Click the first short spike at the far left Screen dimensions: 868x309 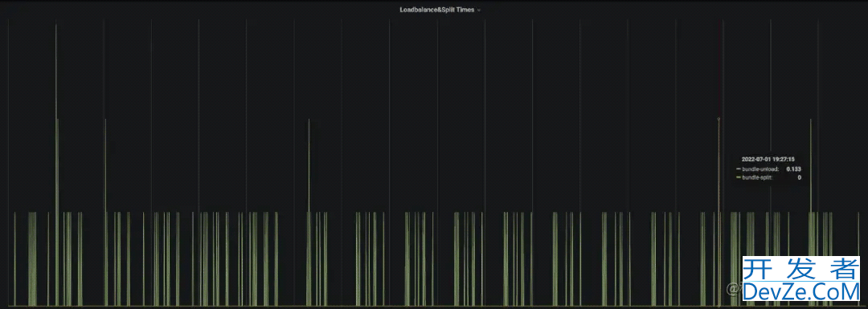[15, 258]
